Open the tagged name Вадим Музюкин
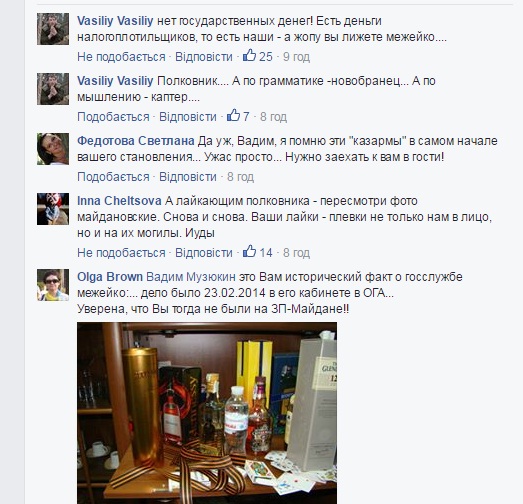This screenshot has height=504, width=523. click(x=191, y=277)
